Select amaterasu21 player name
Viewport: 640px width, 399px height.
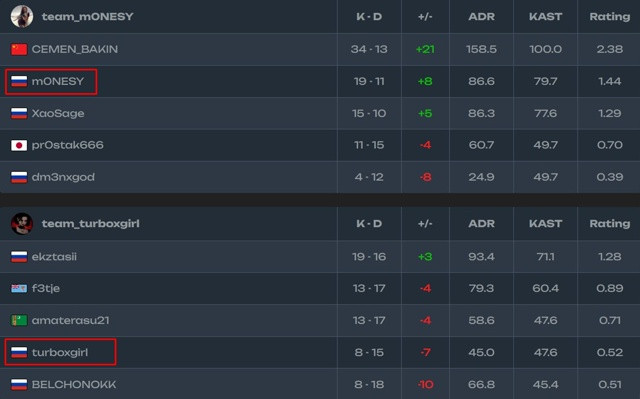click(x=71, y=320)
